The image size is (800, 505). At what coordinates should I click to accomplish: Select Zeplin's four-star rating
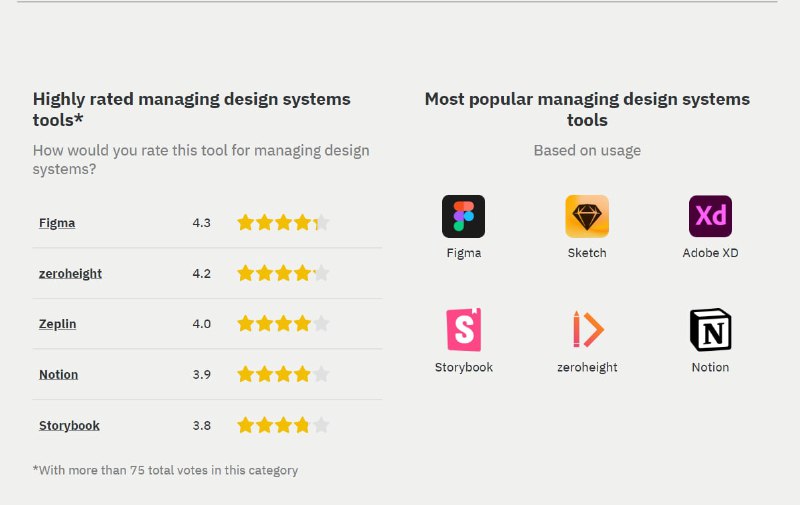[x=283, y=323]
